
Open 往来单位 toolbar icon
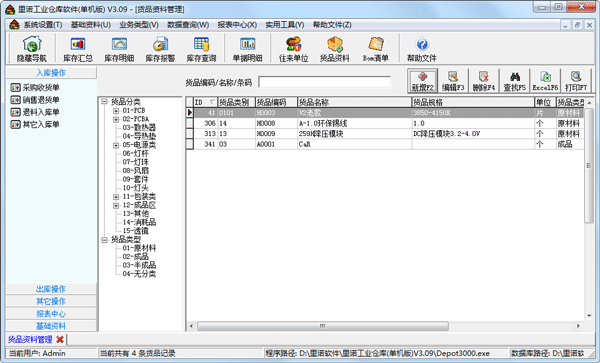[x=293, y=49]
